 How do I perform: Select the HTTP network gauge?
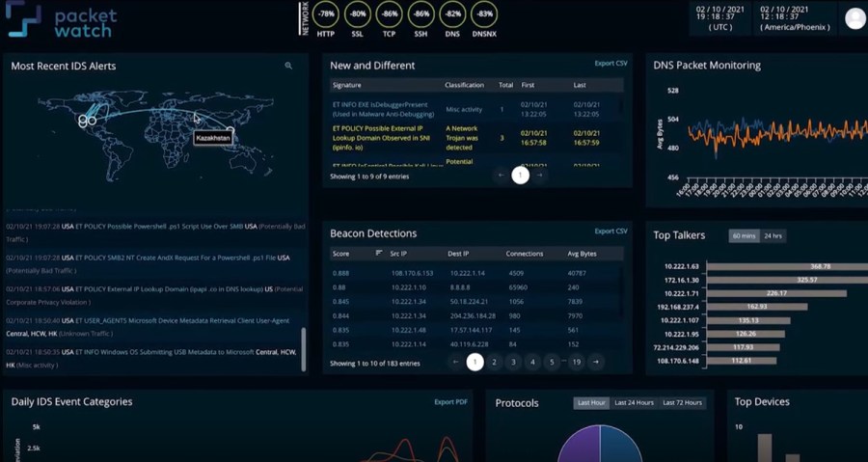(326, 15)
